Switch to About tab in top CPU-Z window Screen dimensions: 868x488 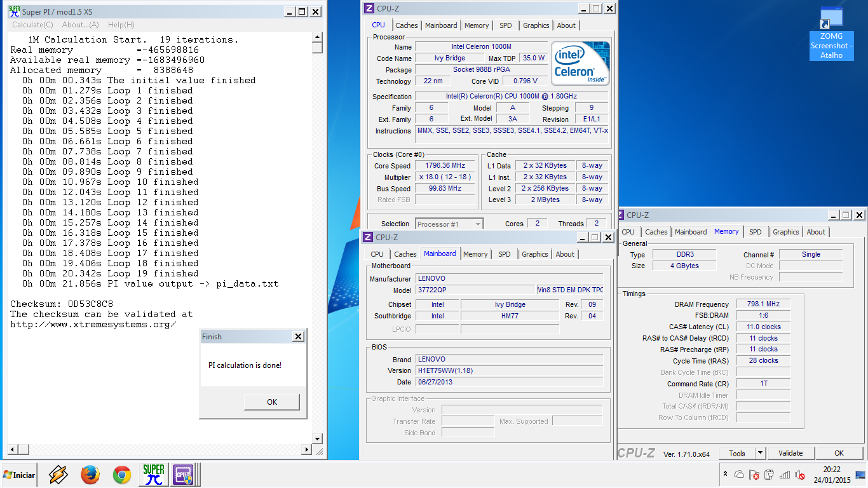(x=566, y=25)
